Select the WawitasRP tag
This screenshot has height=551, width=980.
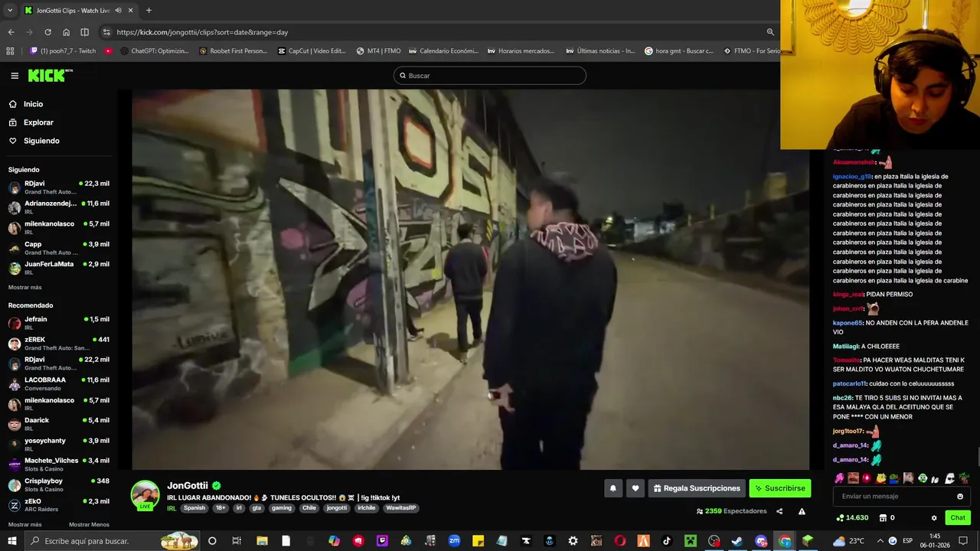tap(401, 508)
